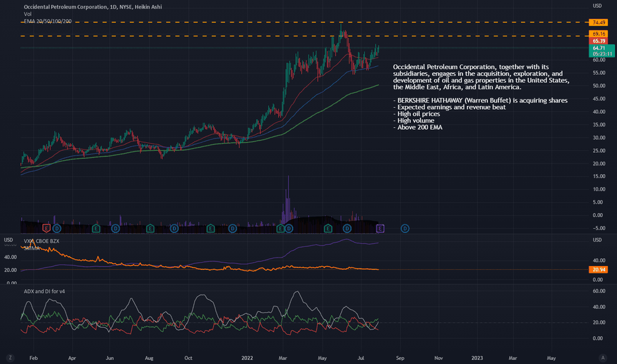The image size is (617, 364).
Task: Select the ADX and DI for v4 legend
Action: [44, 291]
